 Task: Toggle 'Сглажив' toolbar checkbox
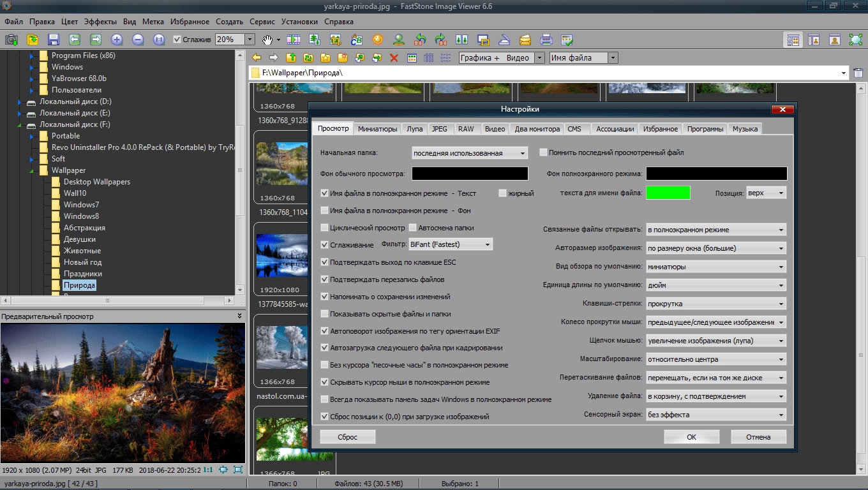pos(177,40)
